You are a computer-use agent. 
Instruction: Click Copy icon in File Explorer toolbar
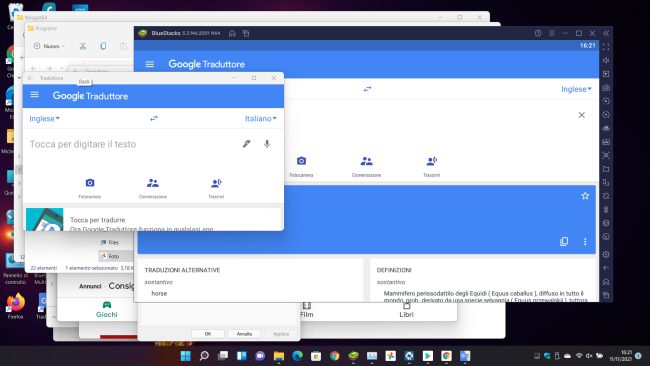(x=103, y=46)
